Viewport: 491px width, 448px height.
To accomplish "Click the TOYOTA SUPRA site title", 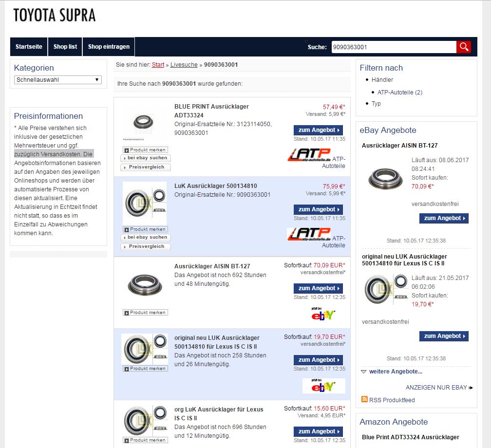I will pos(55,16).
